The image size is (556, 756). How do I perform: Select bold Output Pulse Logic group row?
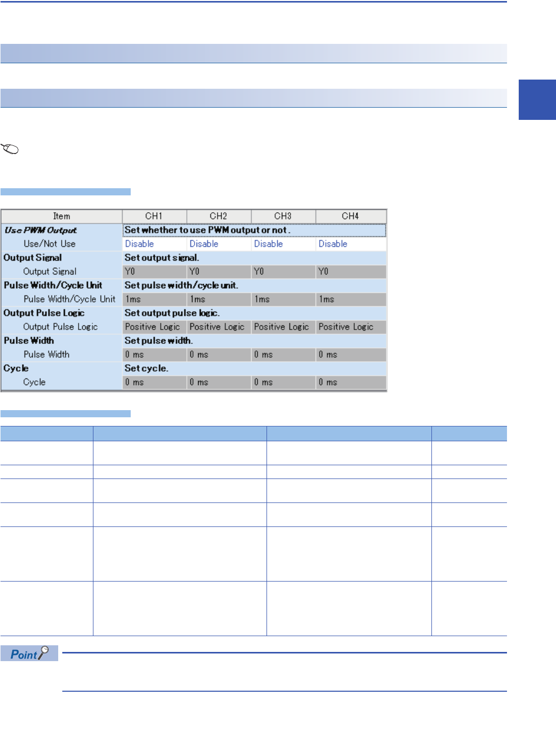pyautogui.click(x=194, y=313)
